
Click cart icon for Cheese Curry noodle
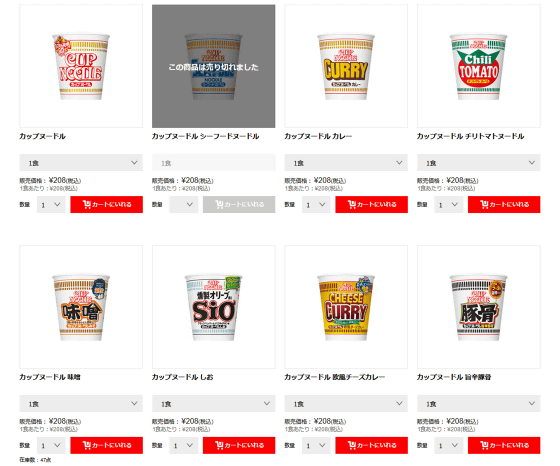[x=352, y=445]
